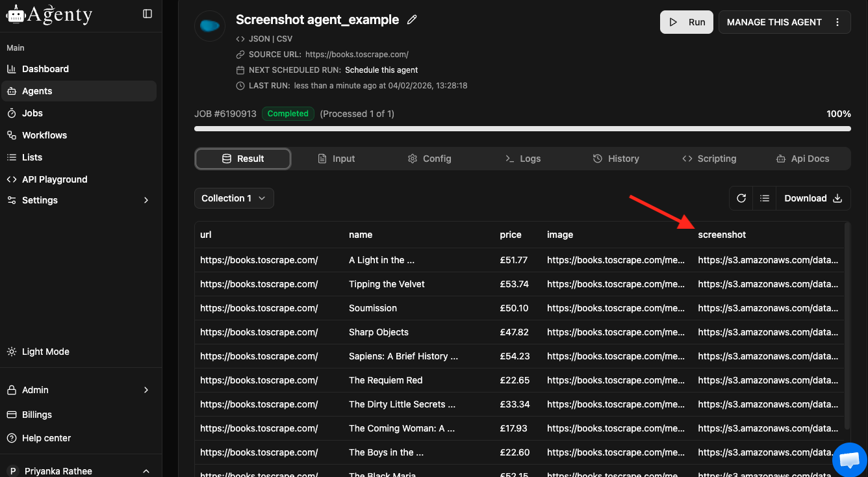This screenshot has width=868, height=477.
Task: Expand the Admin submenu
Action: coord(146,390)
